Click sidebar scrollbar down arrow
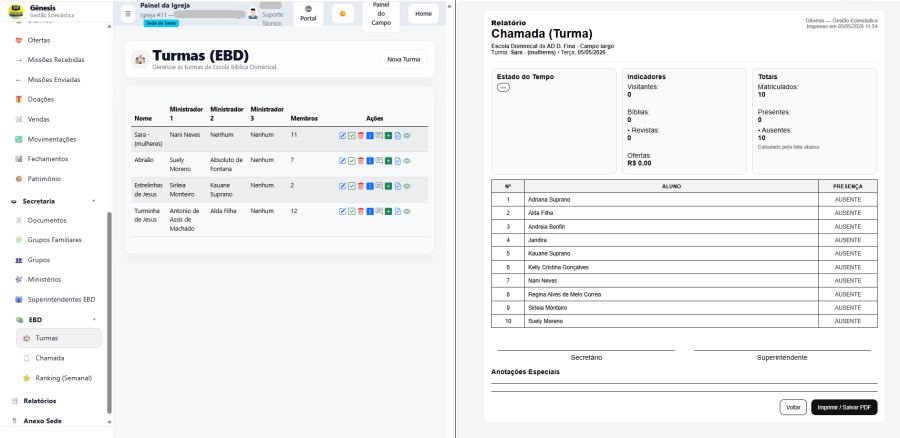 109,421
